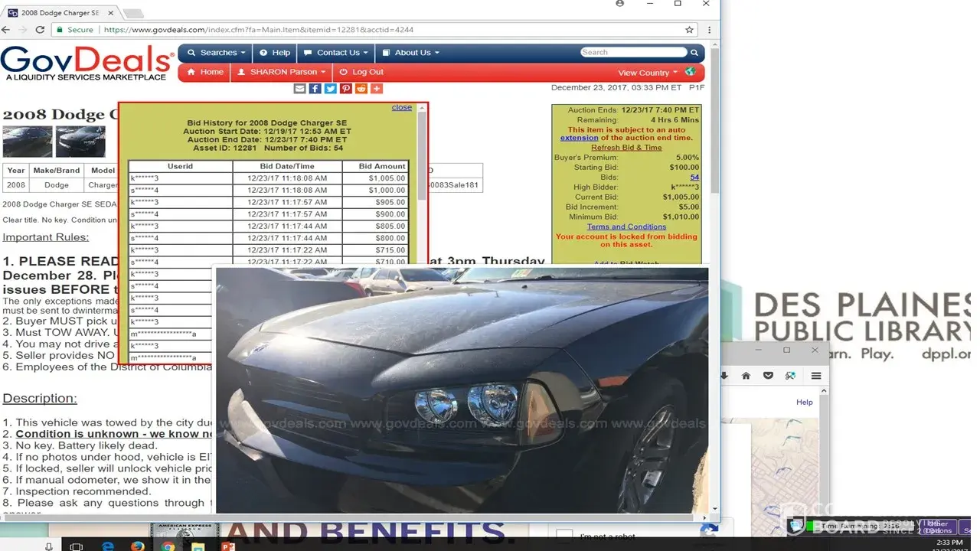Open the Help menu item

275,53
